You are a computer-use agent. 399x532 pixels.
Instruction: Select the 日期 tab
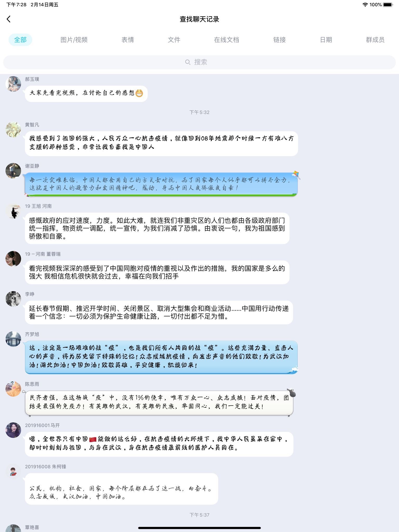tap(326, 40)
